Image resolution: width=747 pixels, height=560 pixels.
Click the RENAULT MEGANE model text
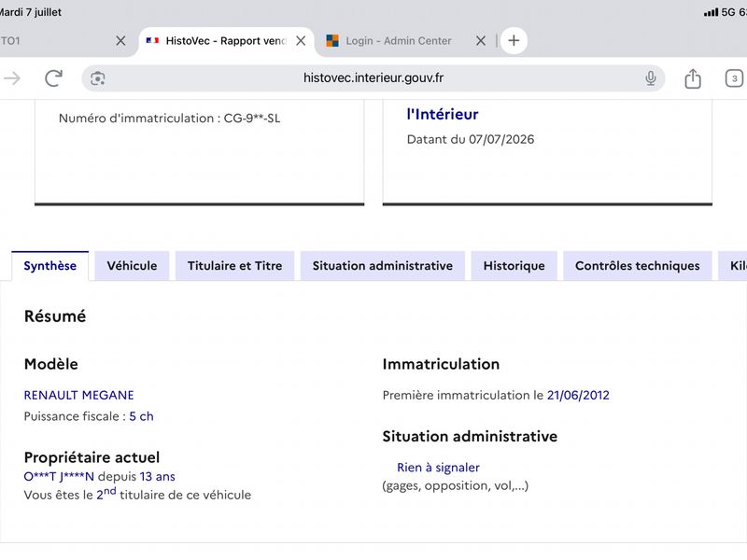coord(79,395)
